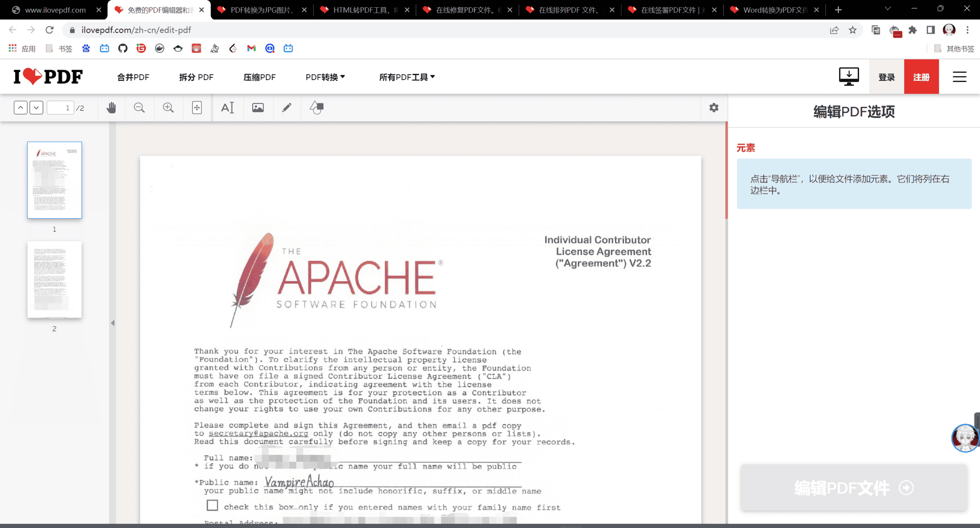980x528 pixels.
Task: Switch to the PDF转换为JPG图片 browser tab
Action: pos(261,10)
